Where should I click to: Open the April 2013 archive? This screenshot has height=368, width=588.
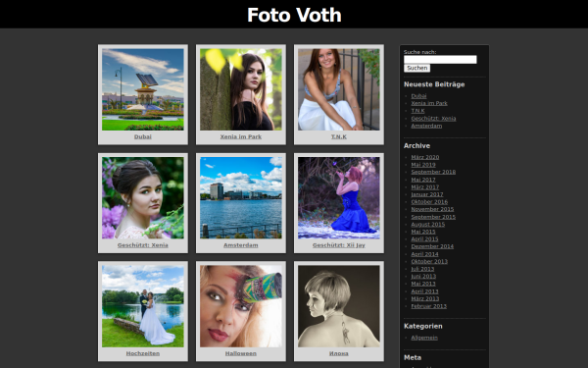pos(424,291)
